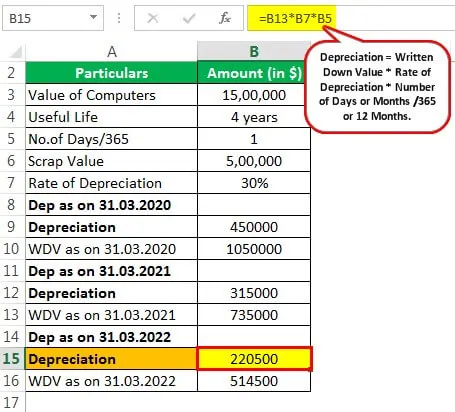Select the Scrap Value cell
This screenshot has width=455, height=412.
click(111, 161)
